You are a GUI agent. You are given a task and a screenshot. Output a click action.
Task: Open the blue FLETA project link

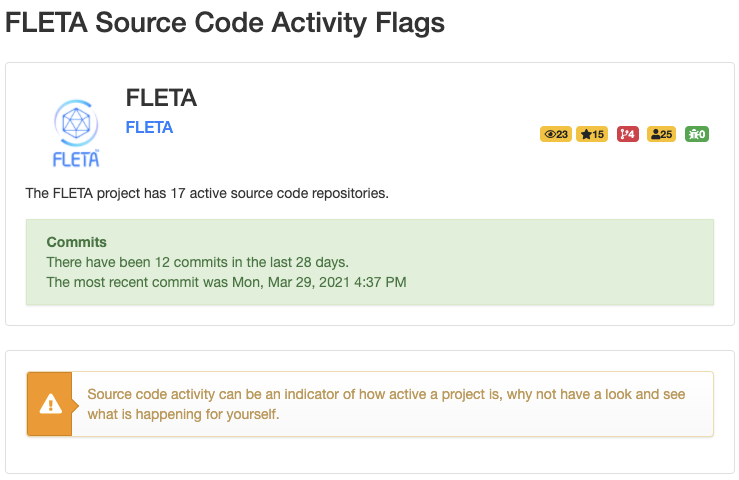[149, 127]
